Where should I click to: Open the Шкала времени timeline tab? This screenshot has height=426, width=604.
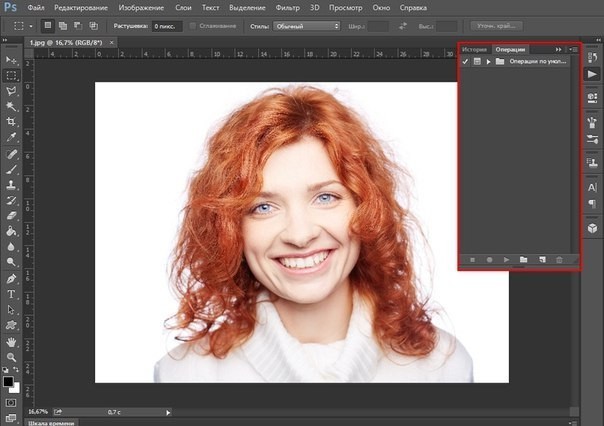[x=51, y=423]
